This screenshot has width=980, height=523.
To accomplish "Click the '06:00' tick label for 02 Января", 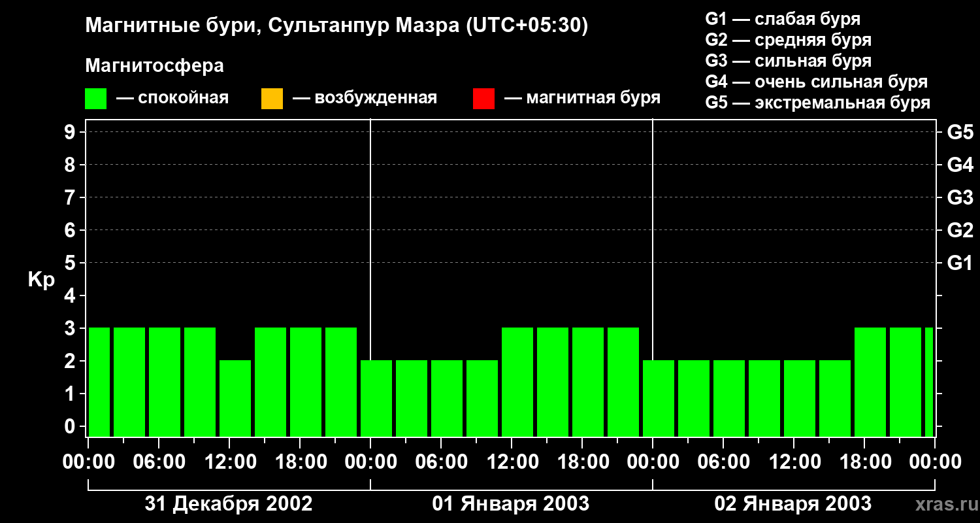I will tap(723, 462).
